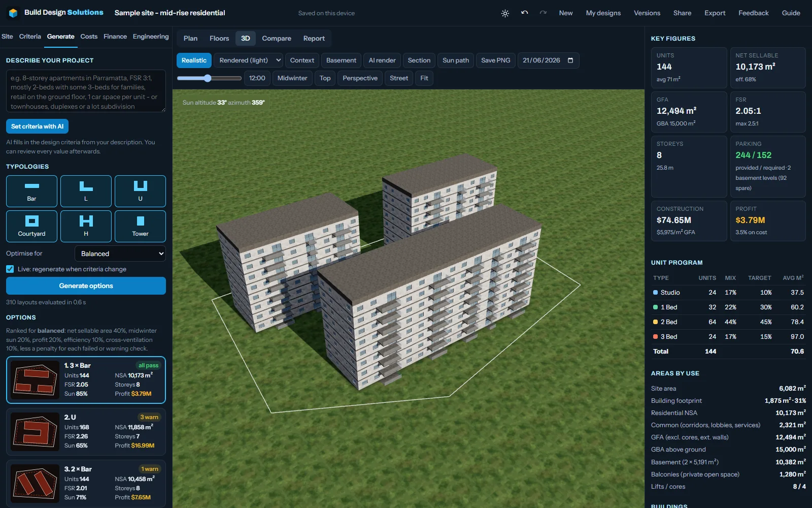Select option 2 U layout thumbnail
The width and height of the screenshot is (812, 508).
35,432
